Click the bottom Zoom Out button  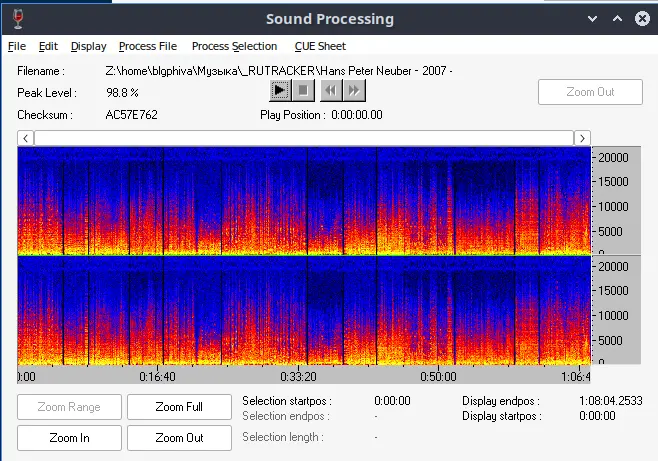coord(179,437)
